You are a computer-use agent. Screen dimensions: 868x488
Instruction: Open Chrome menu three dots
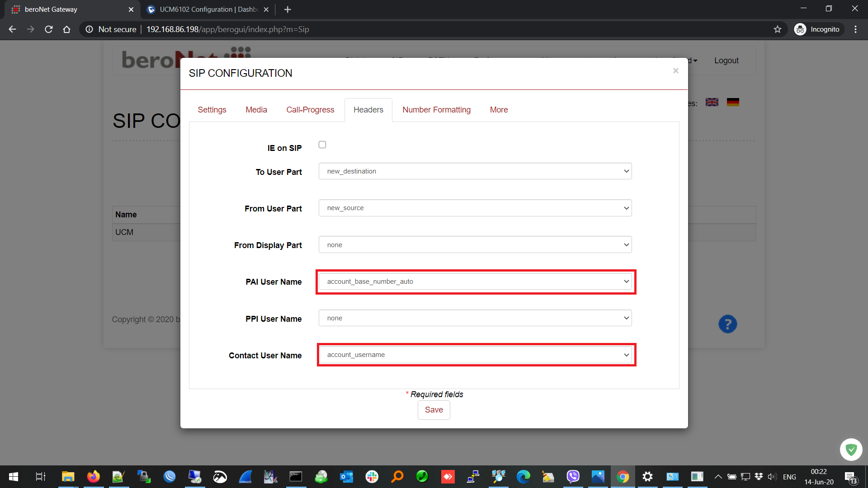[855, 29]
